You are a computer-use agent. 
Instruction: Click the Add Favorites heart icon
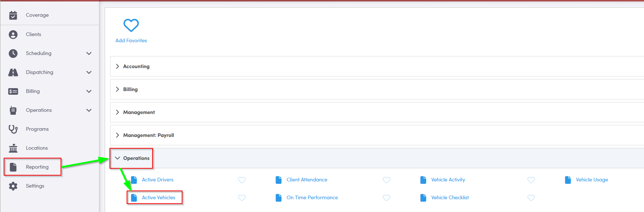pyautogui.click(x=131, y=25)
